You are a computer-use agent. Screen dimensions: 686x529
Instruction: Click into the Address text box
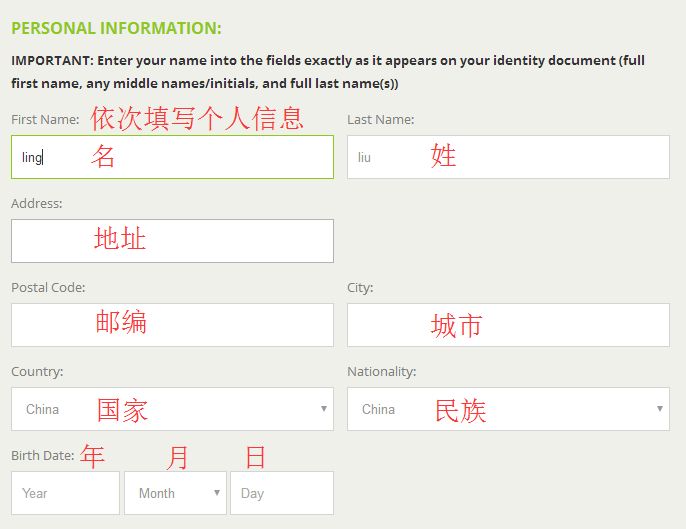[x=172, y=241]
